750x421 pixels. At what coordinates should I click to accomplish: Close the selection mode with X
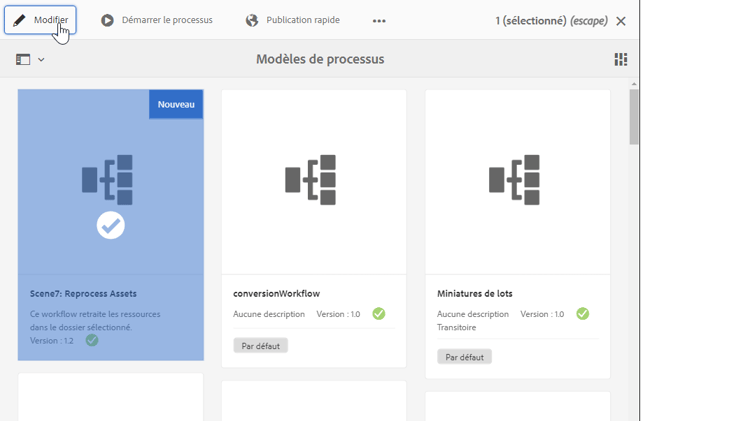click(621, 21)
